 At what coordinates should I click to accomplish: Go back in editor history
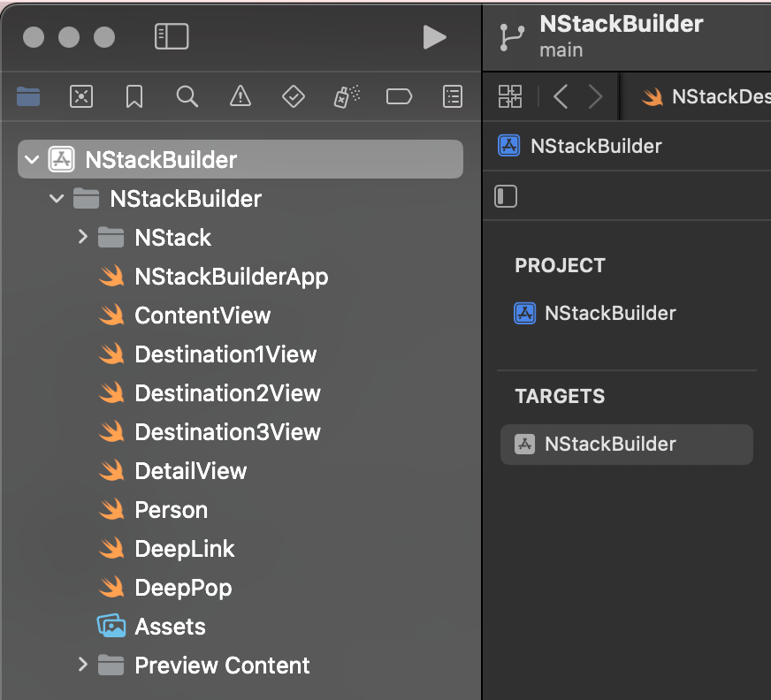[561, 96]
